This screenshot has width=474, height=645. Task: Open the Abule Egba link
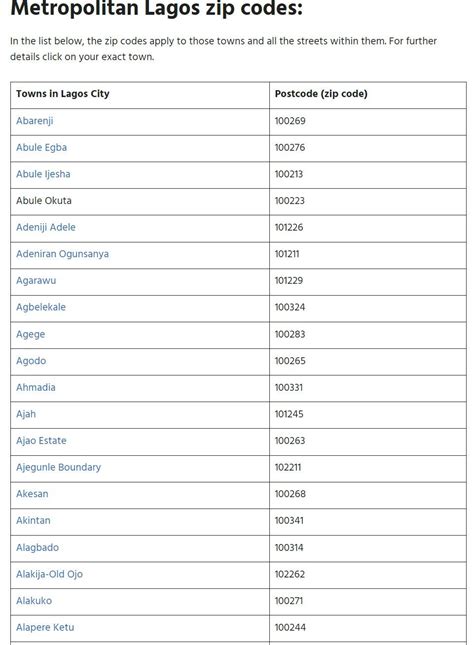[41, 147]
